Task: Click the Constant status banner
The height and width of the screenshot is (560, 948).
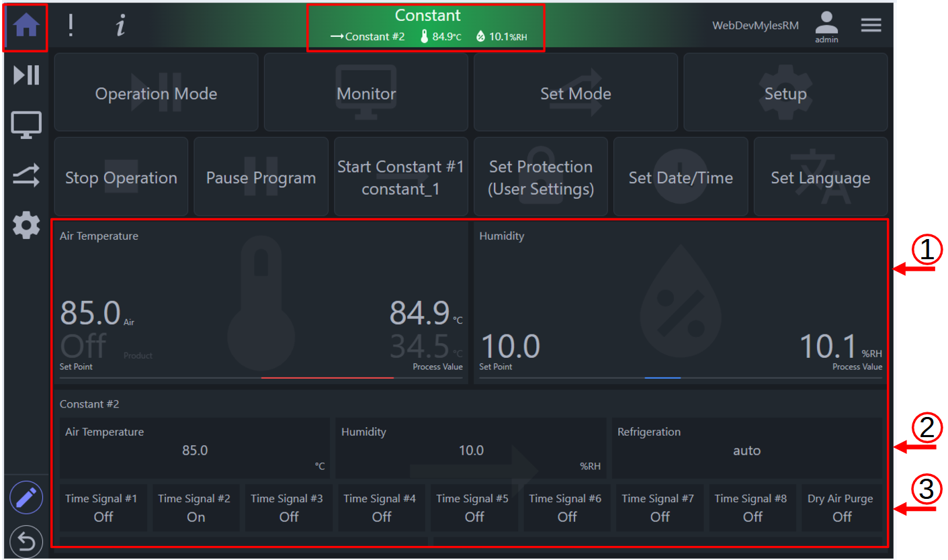Action: coord(426,27)
